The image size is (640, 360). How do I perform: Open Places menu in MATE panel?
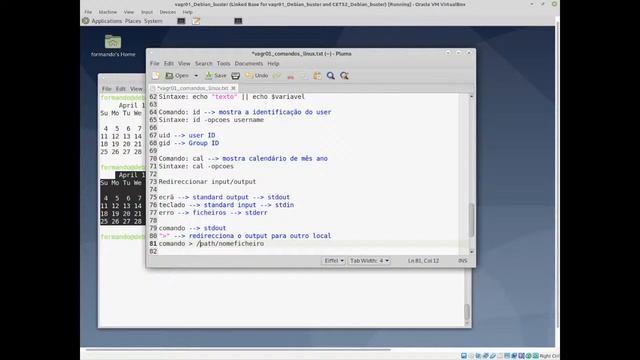coord(133,21)
